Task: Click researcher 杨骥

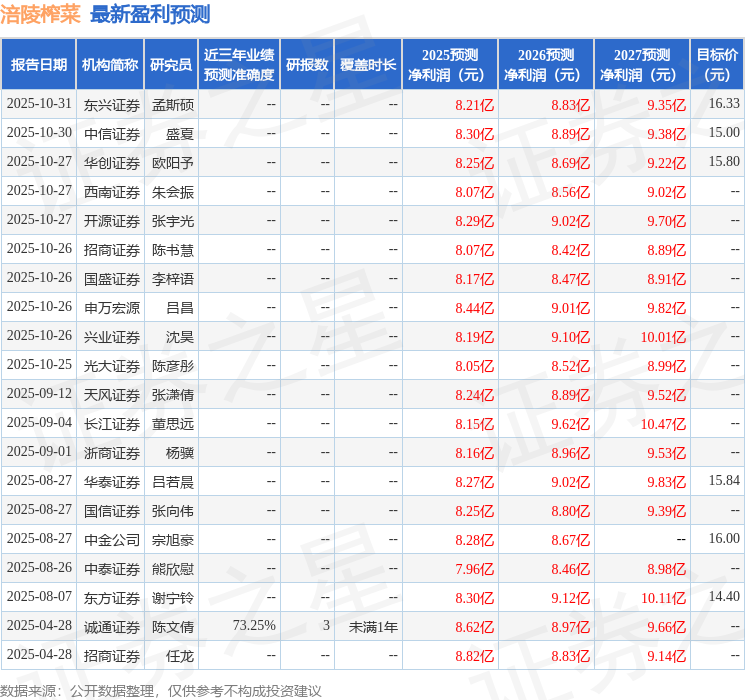Action: point(180,453)
